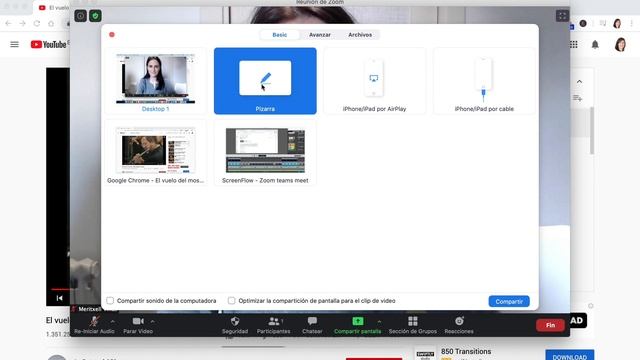640x360 pixels.
Task: Select the Google Chrome window thumbnail
Action: click(156, 153)
